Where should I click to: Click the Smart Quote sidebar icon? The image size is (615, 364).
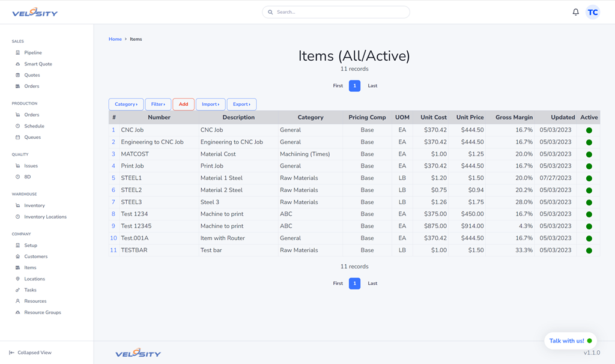tap(17, 64)
